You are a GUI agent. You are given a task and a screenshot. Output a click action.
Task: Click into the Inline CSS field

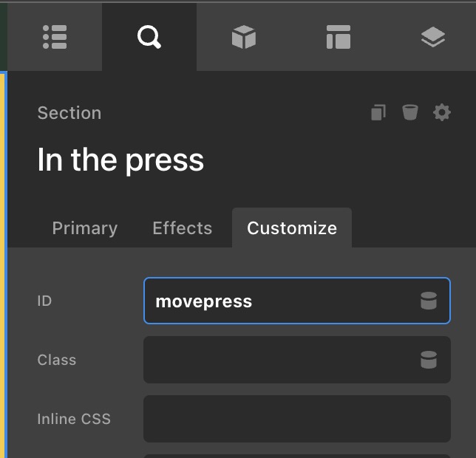[296, 419]
